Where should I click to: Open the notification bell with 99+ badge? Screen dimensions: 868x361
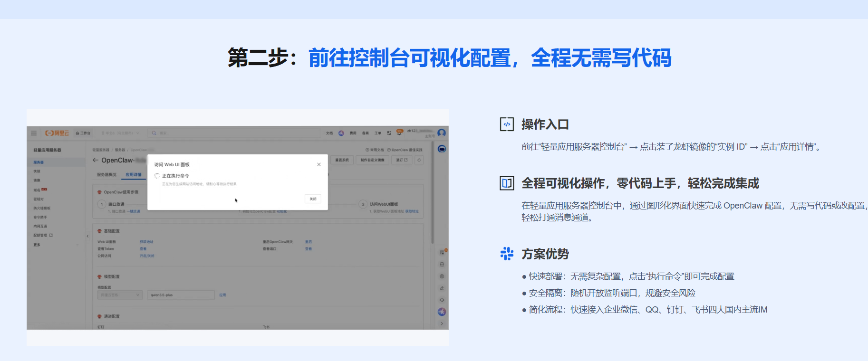[400, 132]
